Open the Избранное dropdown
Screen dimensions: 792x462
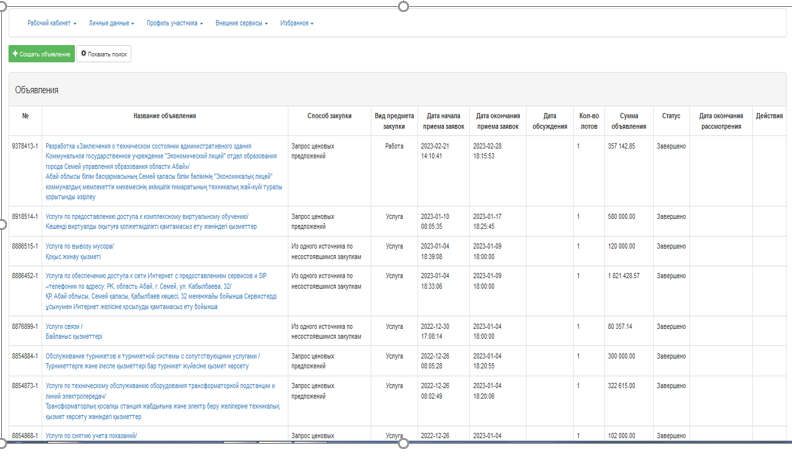[296, 23]
